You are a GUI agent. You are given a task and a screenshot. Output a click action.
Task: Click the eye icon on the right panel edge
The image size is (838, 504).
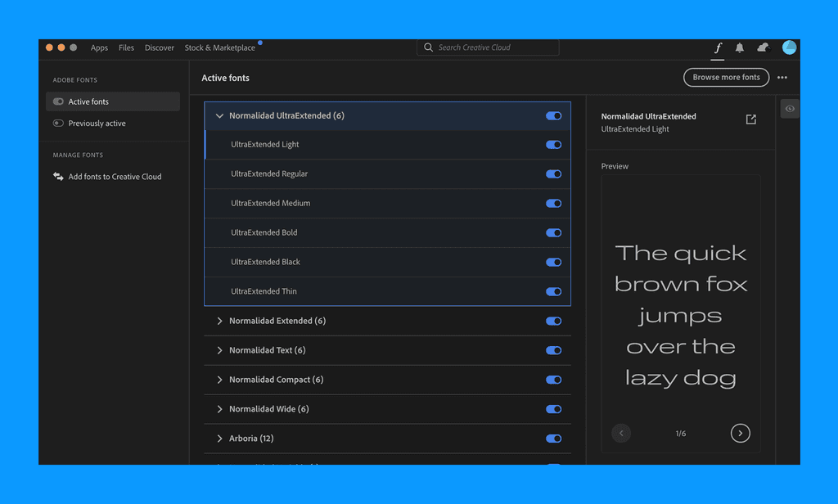[x=789, y=108]
